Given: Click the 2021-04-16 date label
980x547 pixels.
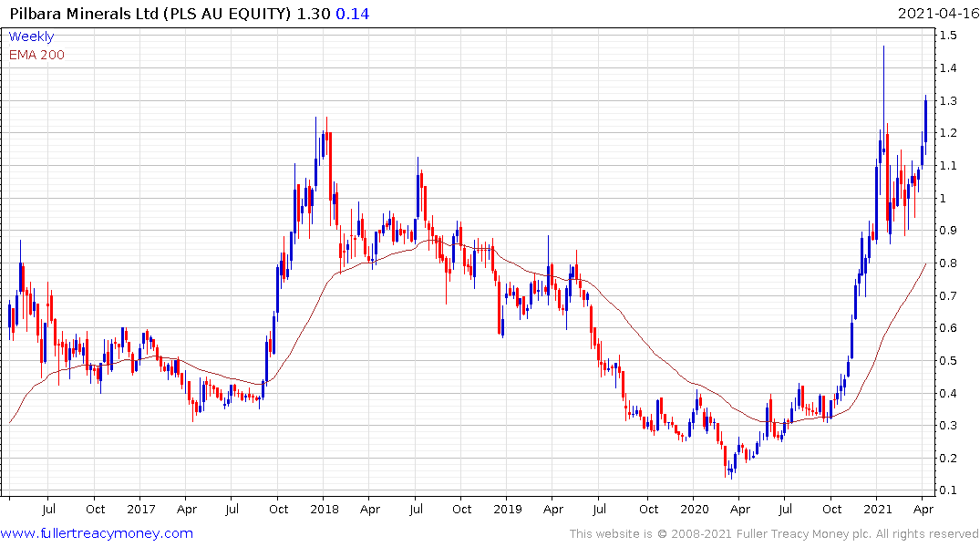Looking at the screenshot, I should [938, 14].
